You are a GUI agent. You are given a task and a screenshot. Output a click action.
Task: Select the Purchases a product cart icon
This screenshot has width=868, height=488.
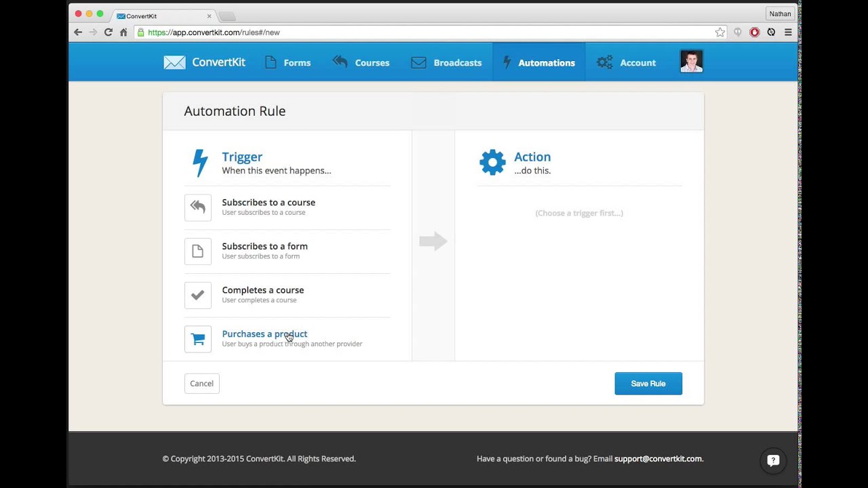pos(198,339)
